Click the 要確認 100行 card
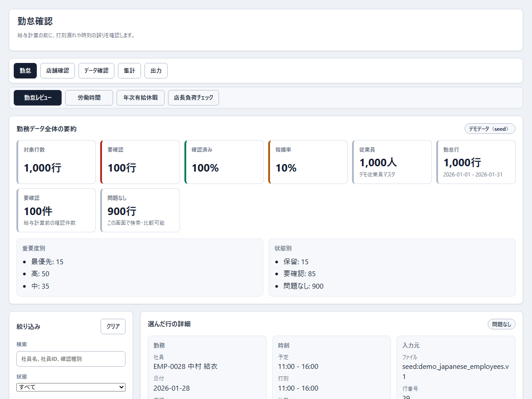This screenshot has height=399, width=532. 140,162
